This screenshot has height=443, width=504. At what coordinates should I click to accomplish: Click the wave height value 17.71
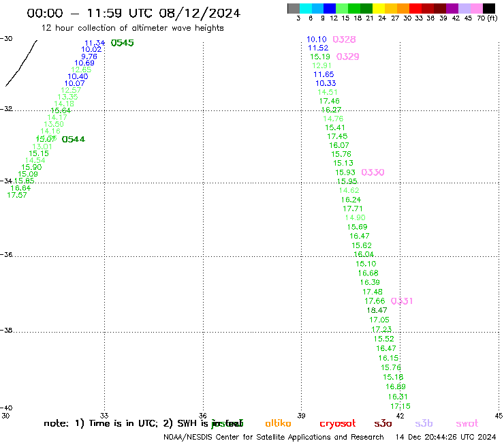pyautogui.click(x=353, y=209)
